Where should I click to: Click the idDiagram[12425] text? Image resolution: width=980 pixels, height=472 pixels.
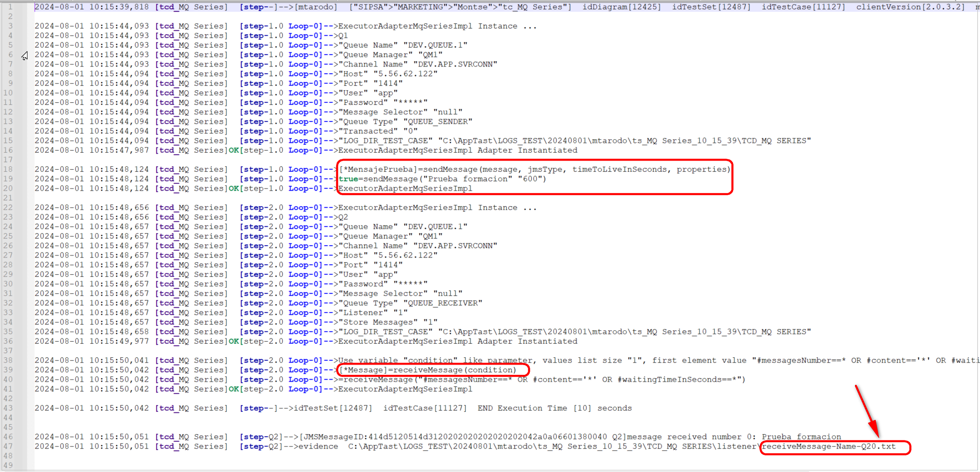click(621, 7)
